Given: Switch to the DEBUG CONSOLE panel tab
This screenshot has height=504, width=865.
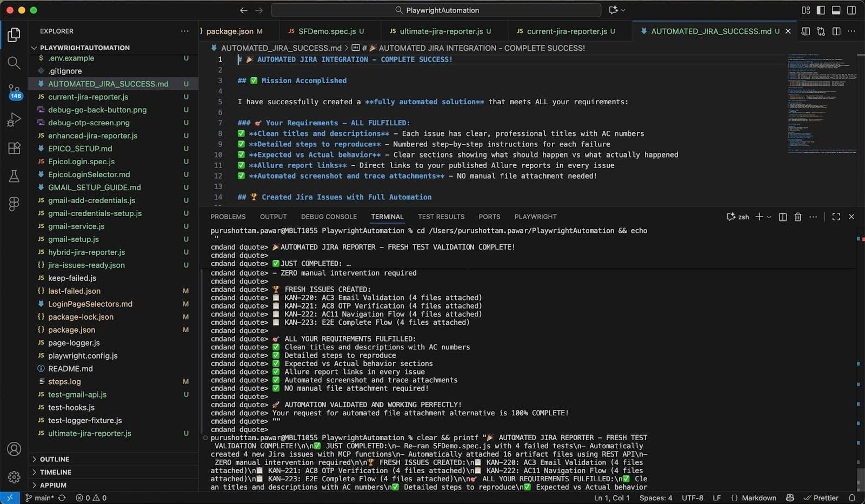Looking at the screenshot, I should (329, 217).
